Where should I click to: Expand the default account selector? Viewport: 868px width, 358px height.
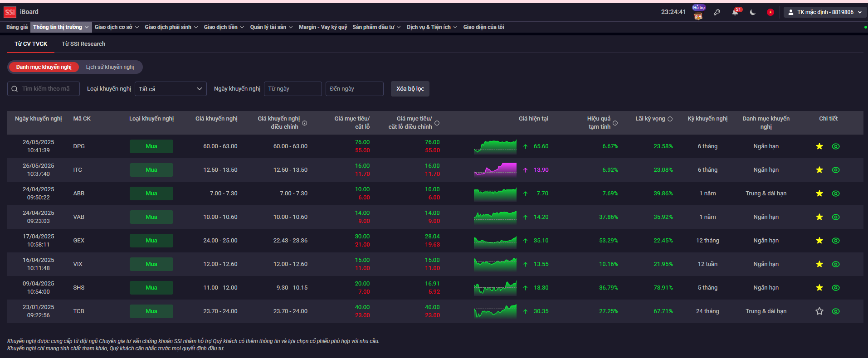pos(825,12)
